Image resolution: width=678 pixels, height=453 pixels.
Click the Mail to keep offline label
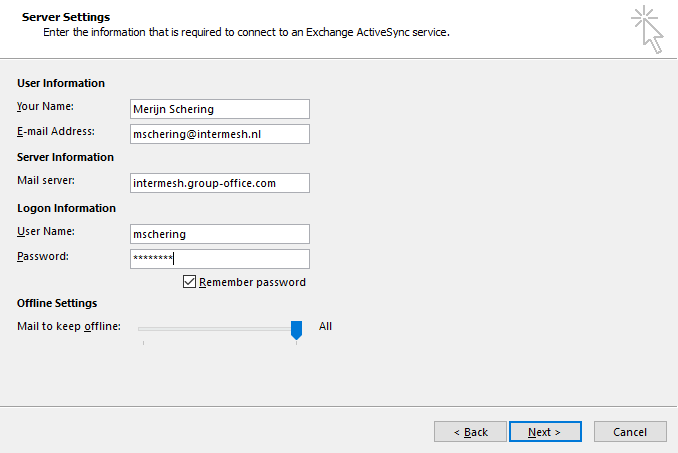pyautogui.click(x=69, y=326)
